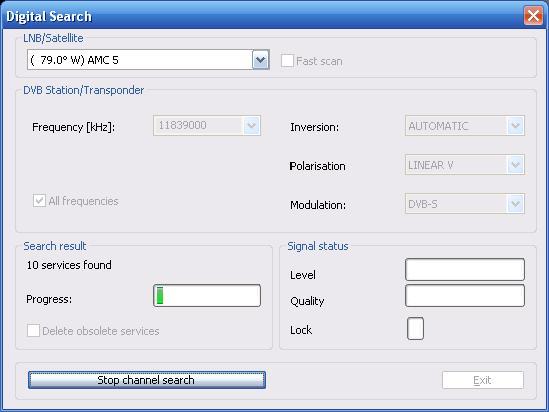The height and width of the screenshot is (412, 549).
Task: Click Stop channel search button
Action: pos(147,380)
